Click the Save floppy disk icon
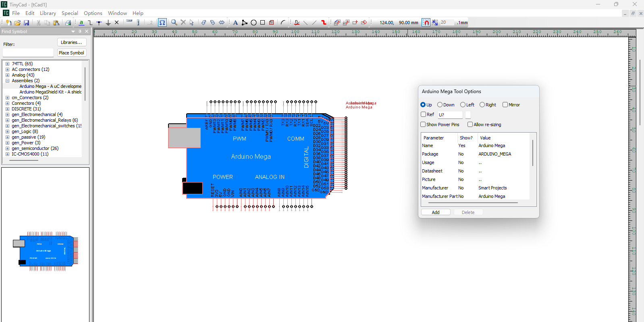 pos(27,23)
